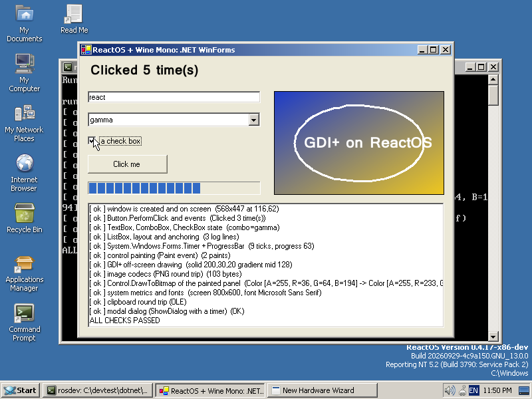The width and height of the screenshot is (532, 399).
Task: Open My Documents desktop icon
Action: 25,23
